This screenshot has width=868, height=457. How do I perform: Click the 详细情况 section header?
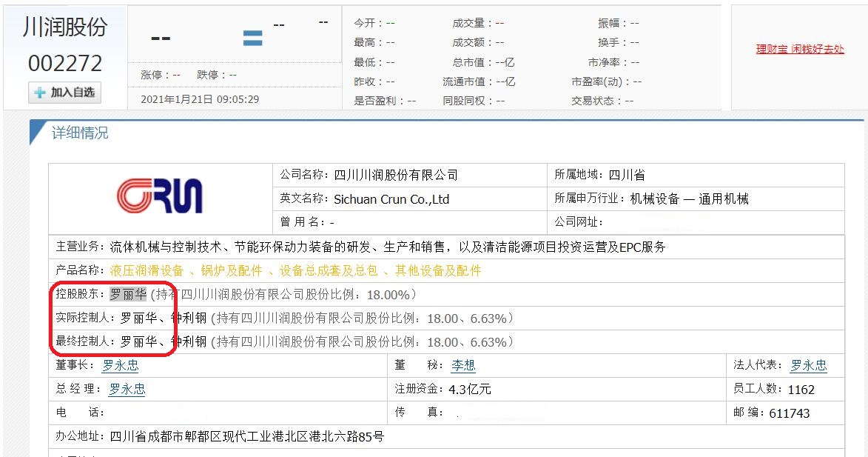click(x=80, y=133)
